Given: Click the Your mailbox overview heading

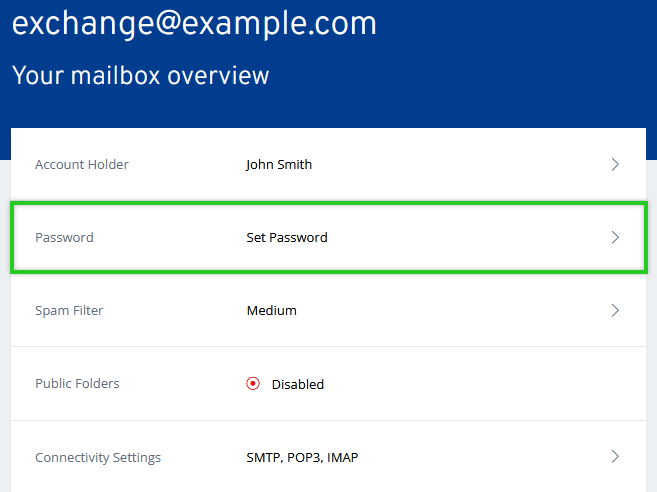Looking at the screenshot, I should tap(140, 75).
